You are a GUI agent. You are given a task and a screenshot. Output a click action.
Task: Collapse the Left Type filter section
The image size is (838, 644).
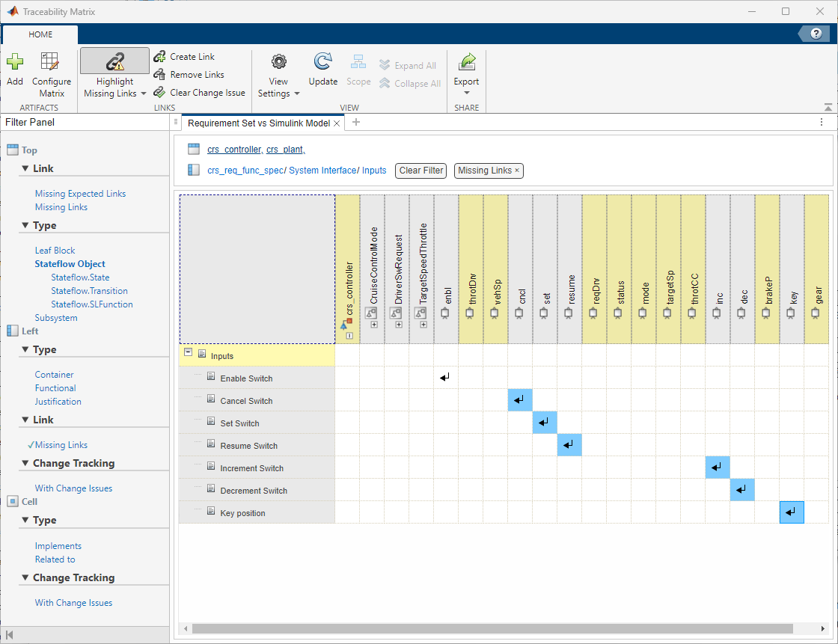25,349
